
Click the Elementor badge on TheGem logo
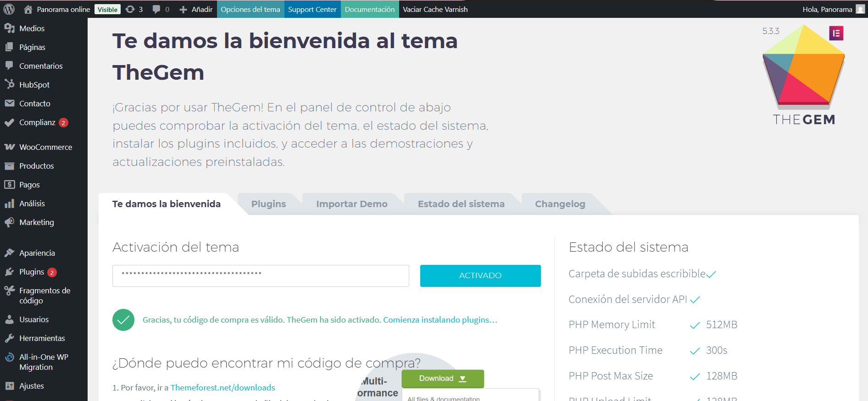click(836, 33)
